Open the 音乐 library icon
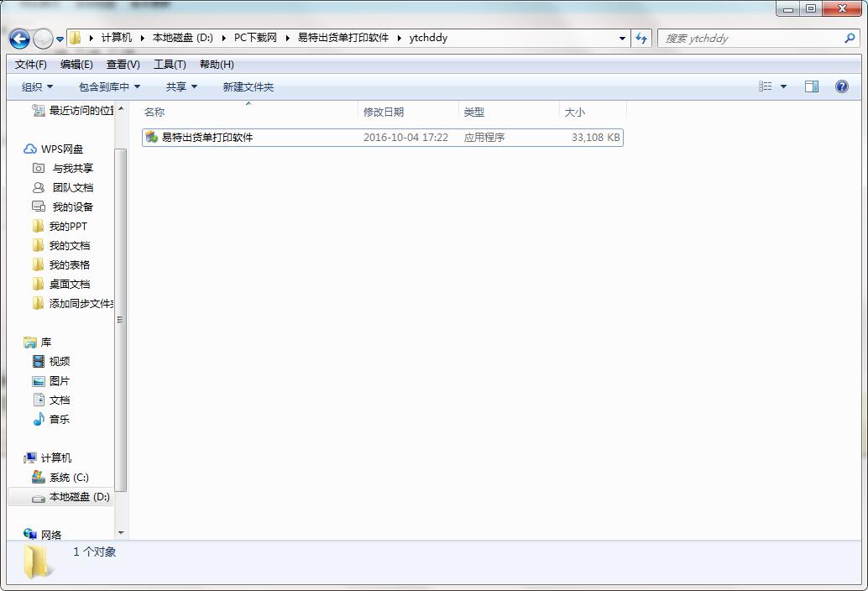 pos(39,419)
